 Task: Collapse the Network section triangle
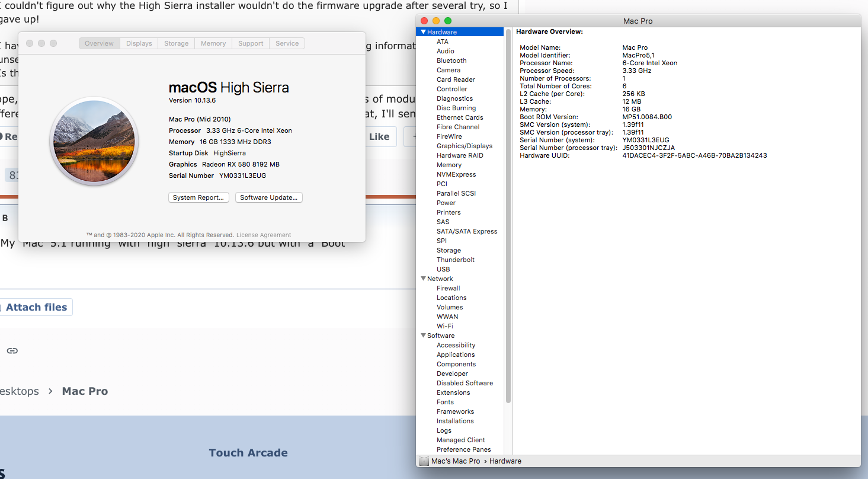[423, 279]
